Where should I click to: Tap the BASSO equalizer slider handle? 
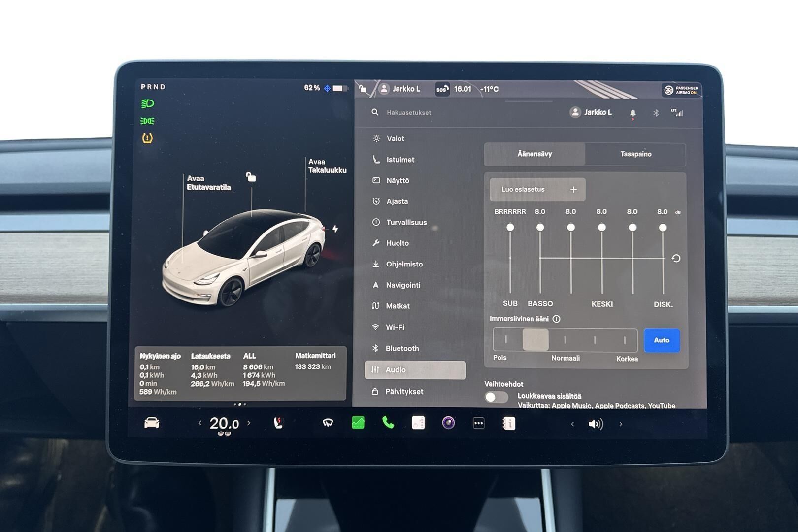pyautogui.click(x=540, y=227)
